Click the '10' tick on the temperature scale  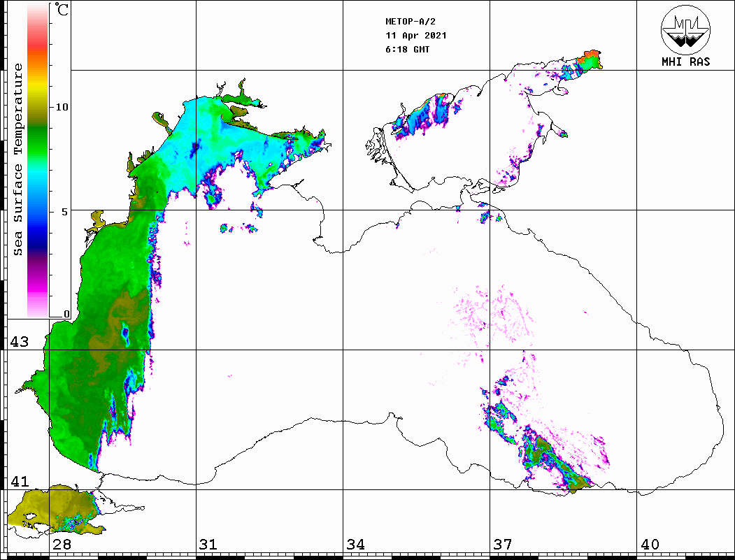(62, 107)
